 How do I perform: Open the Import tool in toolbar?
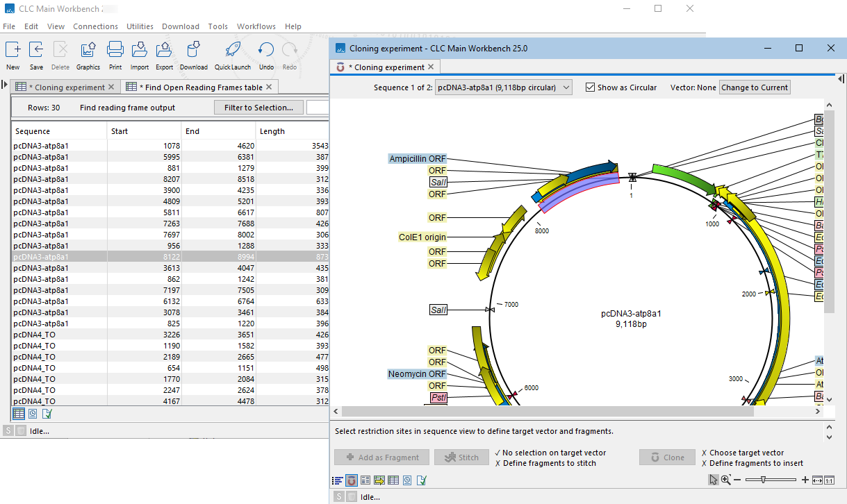click(x=140, y=50)
